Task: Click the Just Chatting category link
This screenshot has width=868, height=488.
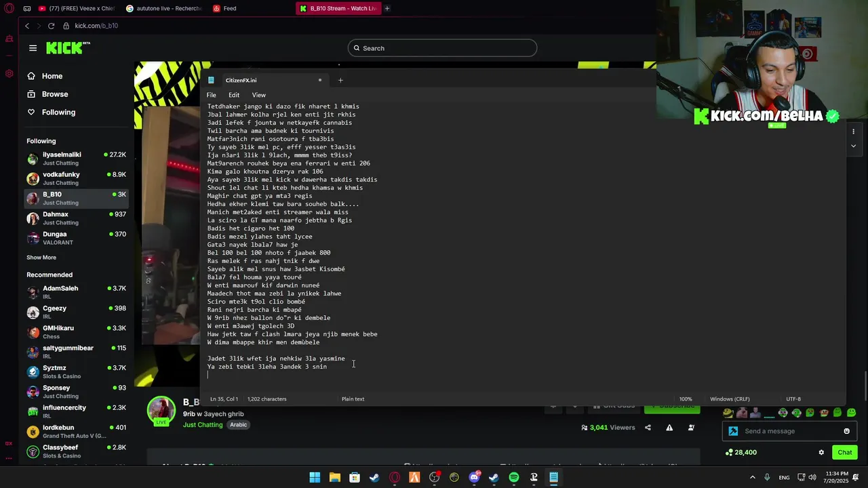Action: 203,425
